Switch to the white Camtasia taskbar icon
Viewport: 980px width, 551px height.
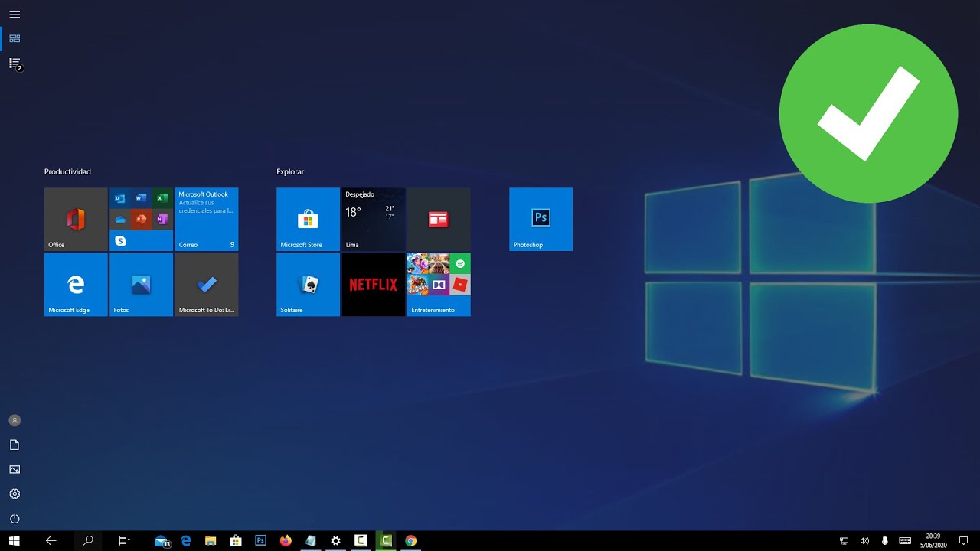pos(361,541)
